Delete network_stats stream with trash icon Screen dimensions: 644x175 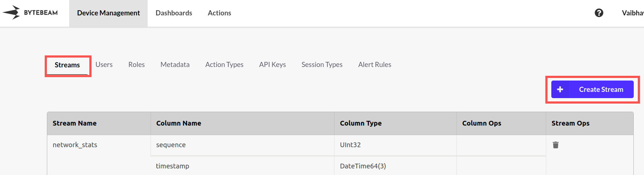click(556, 145)
